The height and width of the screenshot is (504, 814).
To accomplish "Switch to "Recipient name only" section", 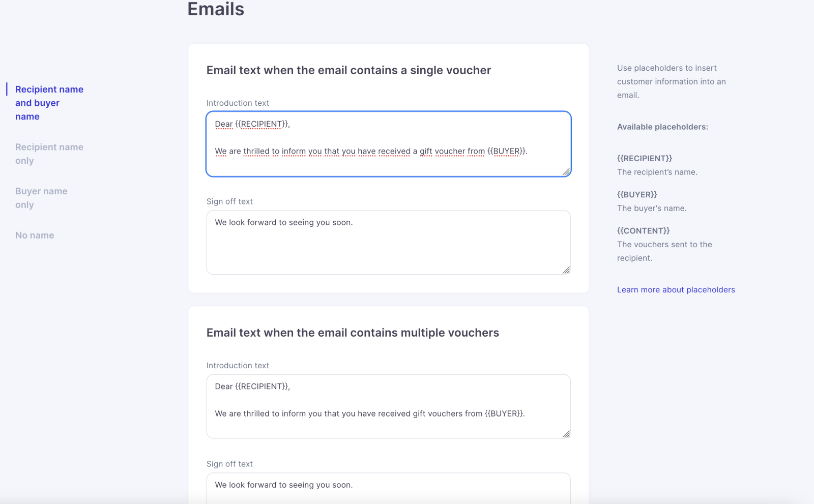I will (49, 154).
